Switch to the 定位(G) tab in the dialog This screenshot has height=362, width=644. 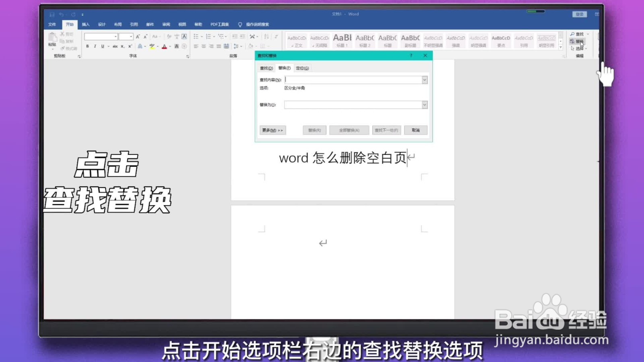tap(301, 68)
